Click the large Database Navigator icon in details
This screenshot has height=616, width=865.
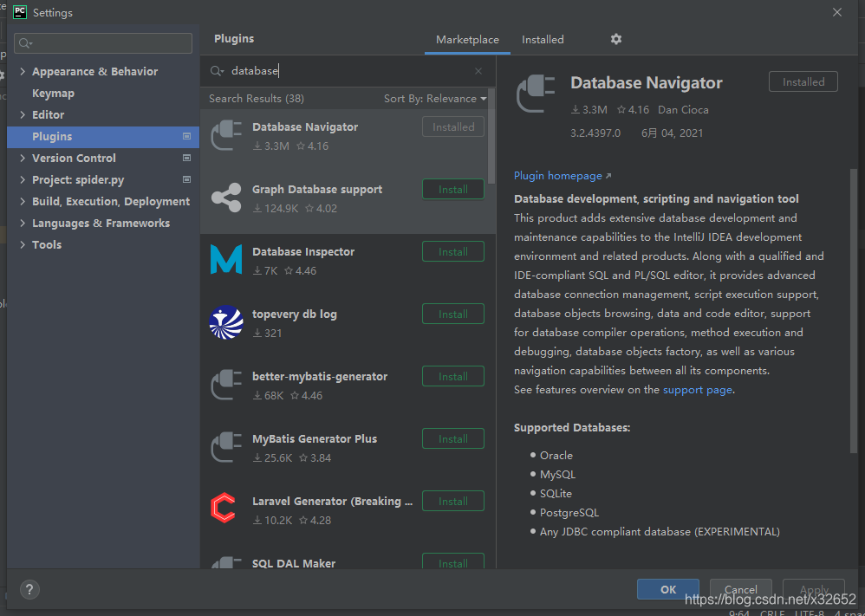click(535, 94)
